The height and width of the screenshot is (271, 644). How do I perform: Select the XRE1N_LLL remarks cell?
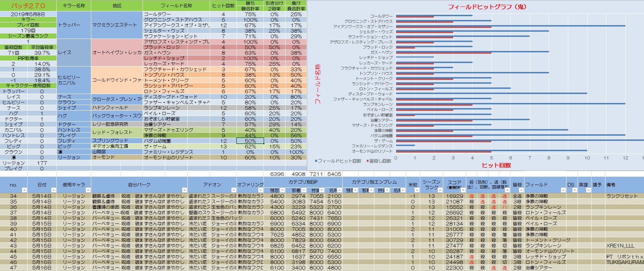coord(620,246)
